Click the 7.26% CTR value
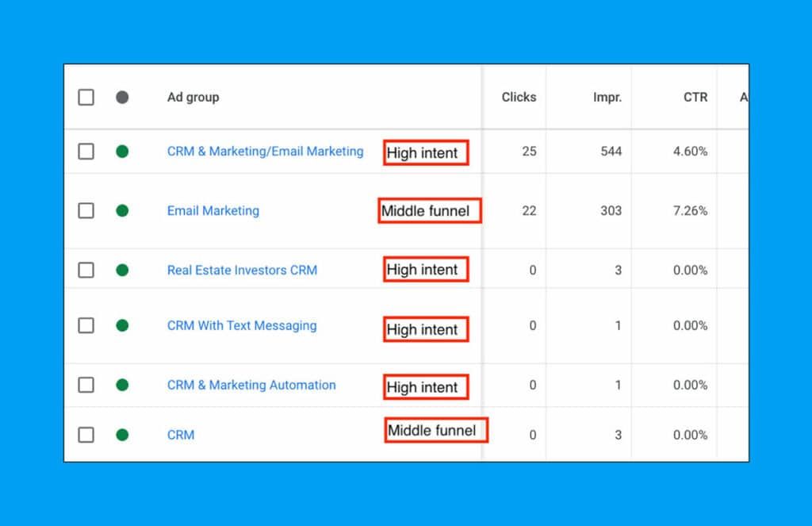812x526 pixels. coord(691,211)
